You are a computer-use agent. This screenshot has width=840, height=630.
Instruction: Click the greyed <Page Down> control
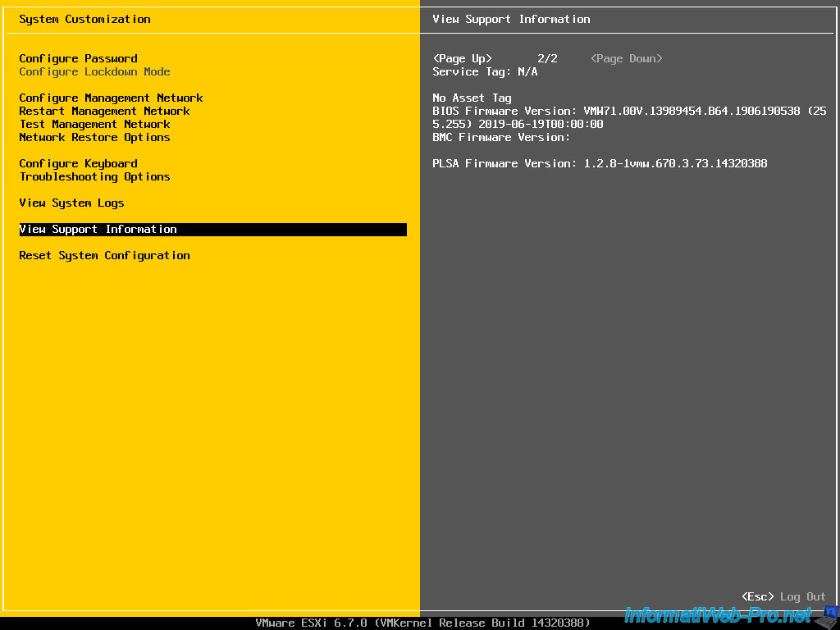click(626, 58)
